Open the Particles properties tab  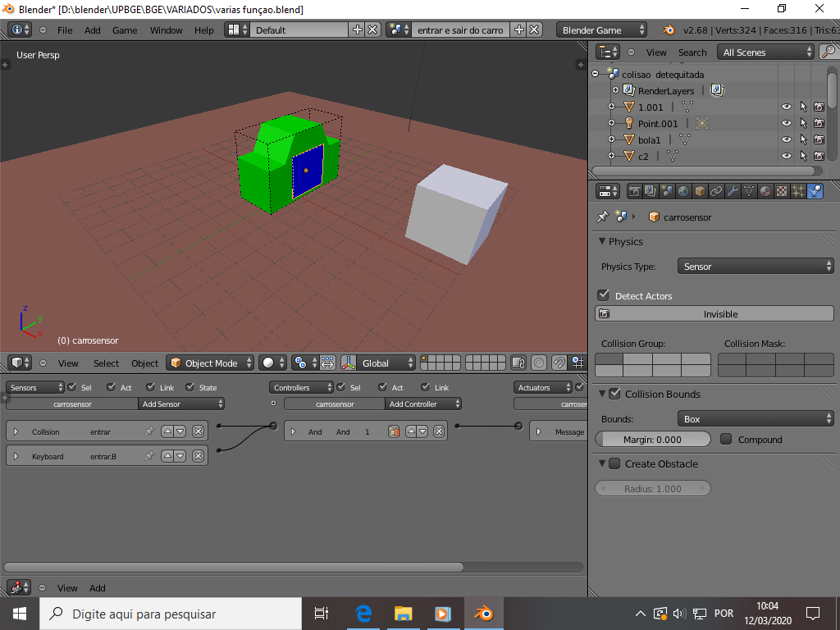point(797,191)
